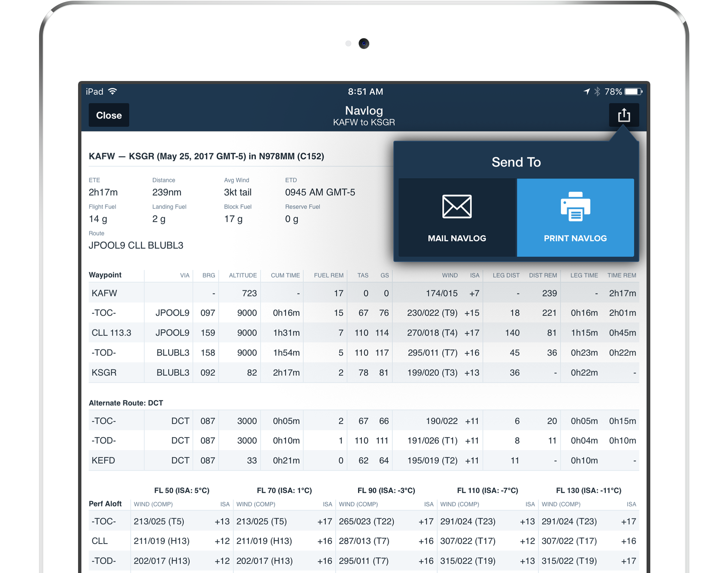This screenshot has height=573, width=728.
Task: Select the FL 90 (ISA: -3°C) heading
Action: pyautogui.click(x=386, y=490)
